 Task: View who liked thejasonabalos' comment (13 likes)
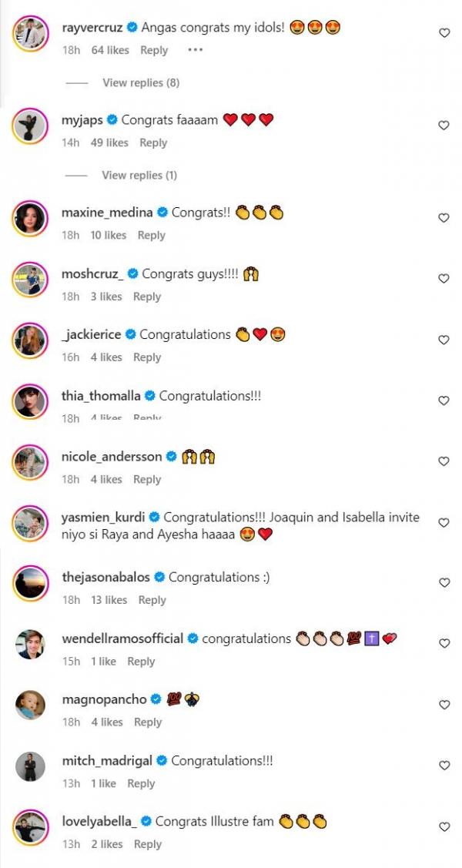pos(106,600)
